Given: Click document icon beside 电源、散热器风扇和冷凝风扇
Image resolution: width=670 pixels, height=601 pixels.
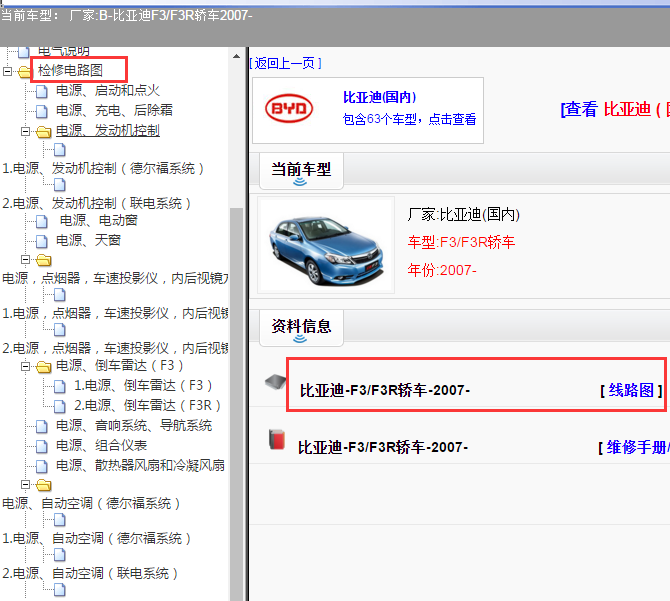Looking at the screenshot, I should 41,466.
